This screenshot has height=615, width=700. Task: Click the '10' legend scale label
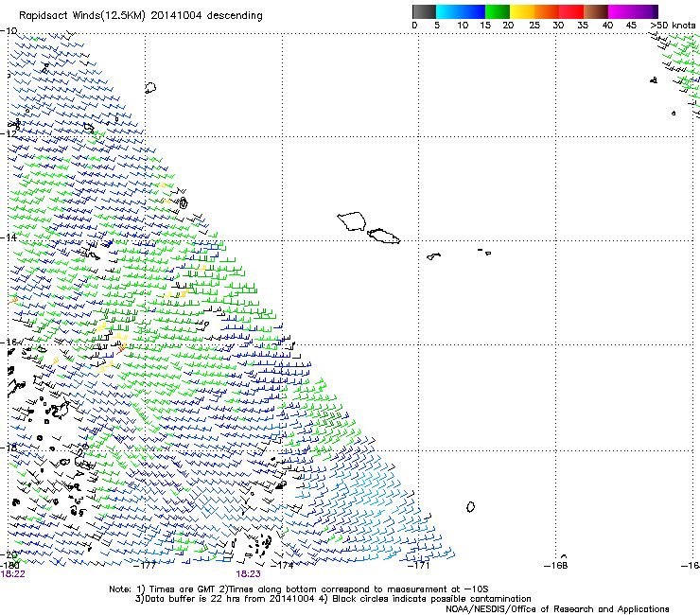463,25
